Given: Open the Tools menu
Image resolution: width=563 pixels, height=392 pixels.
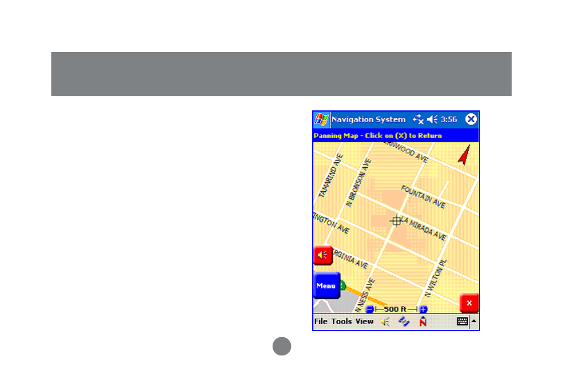Looking at the screenshot, I should click(342, 322).
